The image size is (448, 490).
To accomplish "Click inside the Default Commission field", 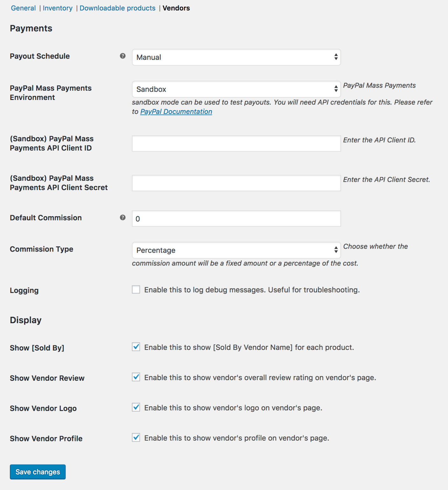I will pyautogui.click(x=236, y=219).
